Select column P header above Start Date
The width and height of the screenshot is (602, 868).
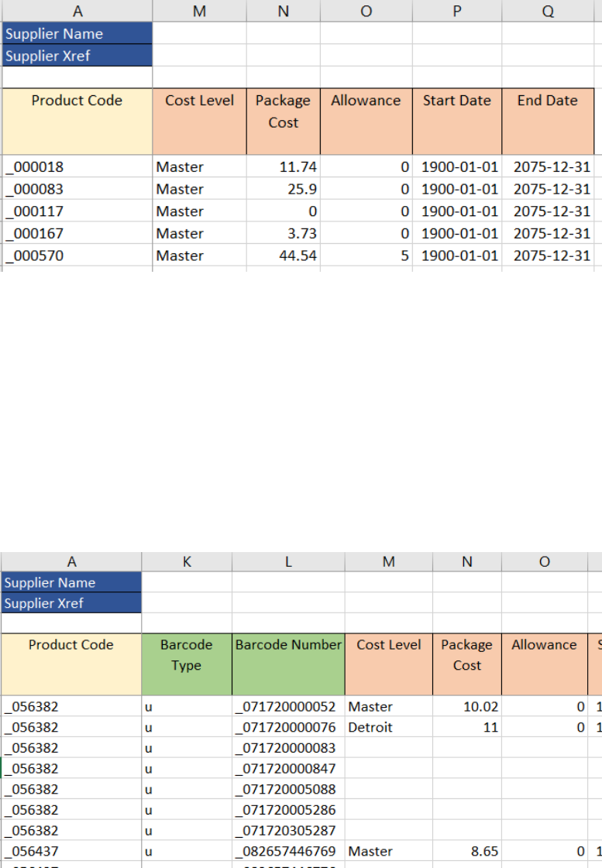coord(457,11)
